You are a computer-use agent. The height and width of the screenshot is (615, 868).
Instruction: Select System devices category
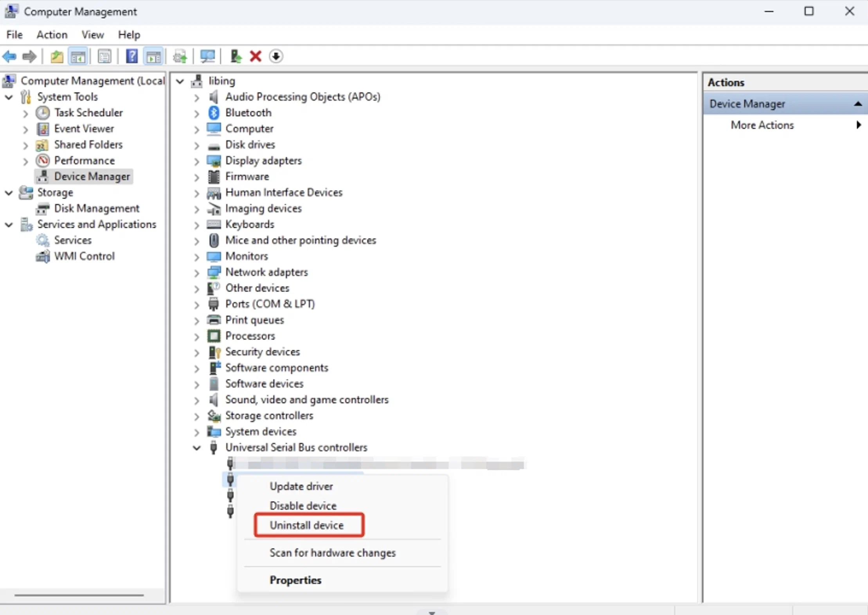click(x=261, y=432)
